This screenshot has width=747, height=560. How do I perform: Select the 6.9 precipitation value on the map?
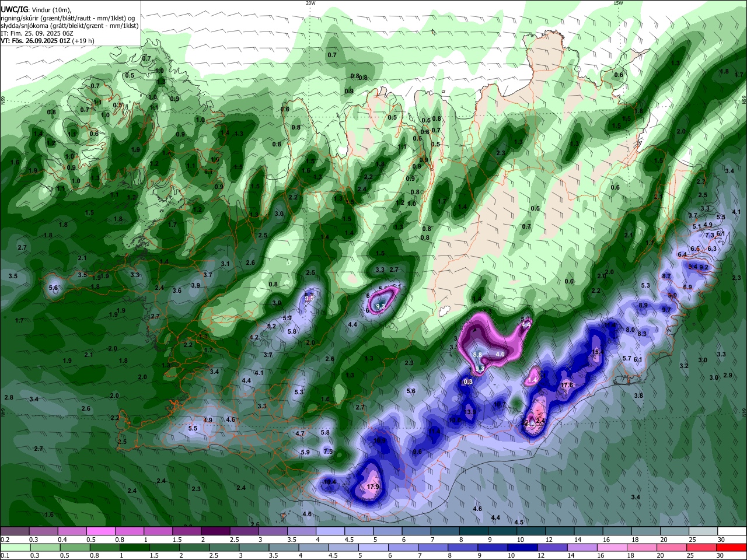coord(687,287)
